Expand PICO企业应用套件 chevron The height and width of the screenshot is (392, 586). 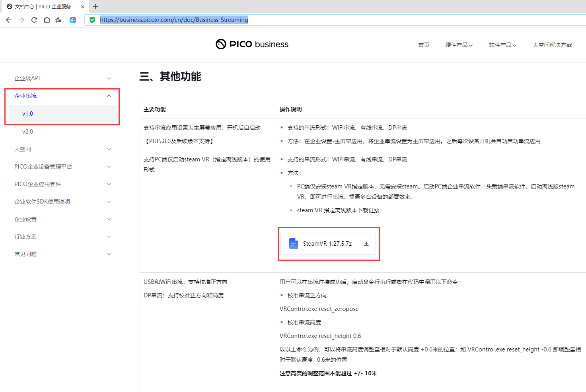109,184
